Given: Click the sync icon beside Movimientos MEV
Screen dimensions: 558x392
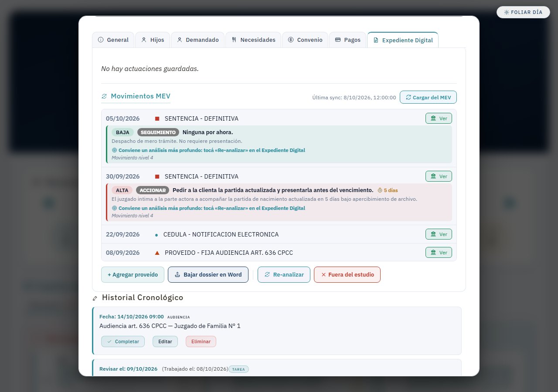Looking at the screenshot, I should 104,96.
